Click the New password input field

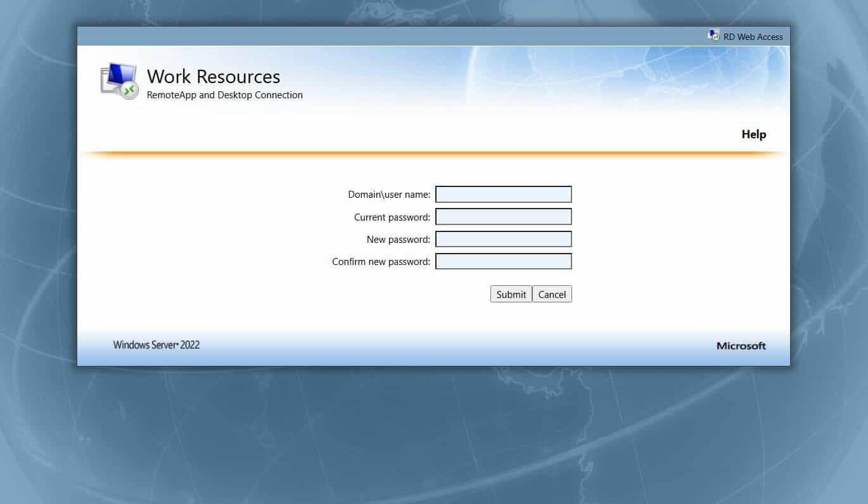coord(503,238)
